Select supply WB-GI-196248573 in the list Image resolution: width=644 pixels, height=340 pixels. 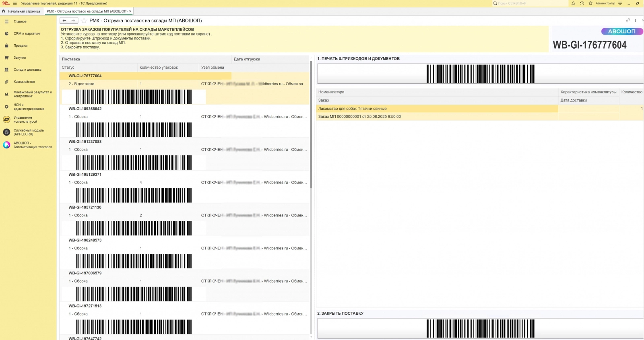pyautogui.click(x=85, y=240)
